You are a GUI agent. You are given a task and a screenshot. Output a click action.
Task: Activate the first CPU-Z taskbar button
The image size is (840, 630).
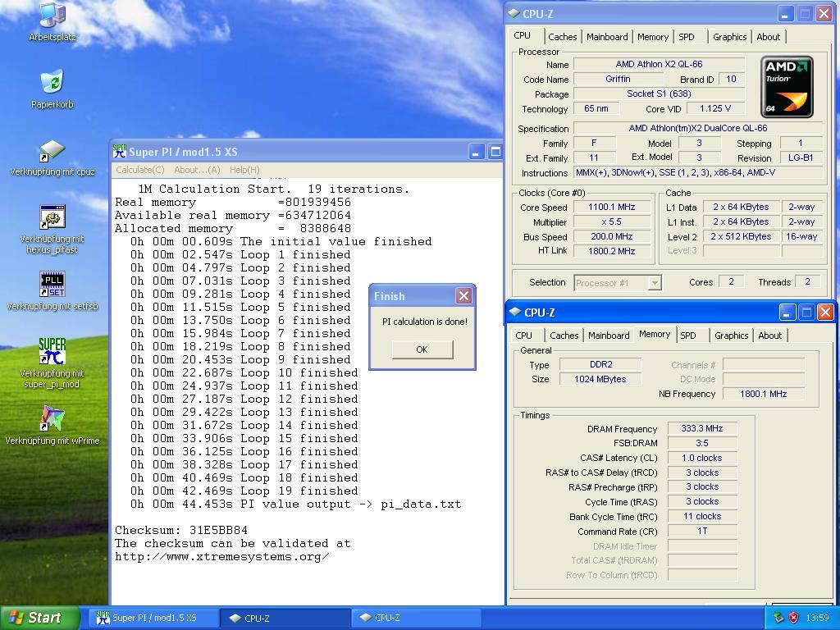285,618
